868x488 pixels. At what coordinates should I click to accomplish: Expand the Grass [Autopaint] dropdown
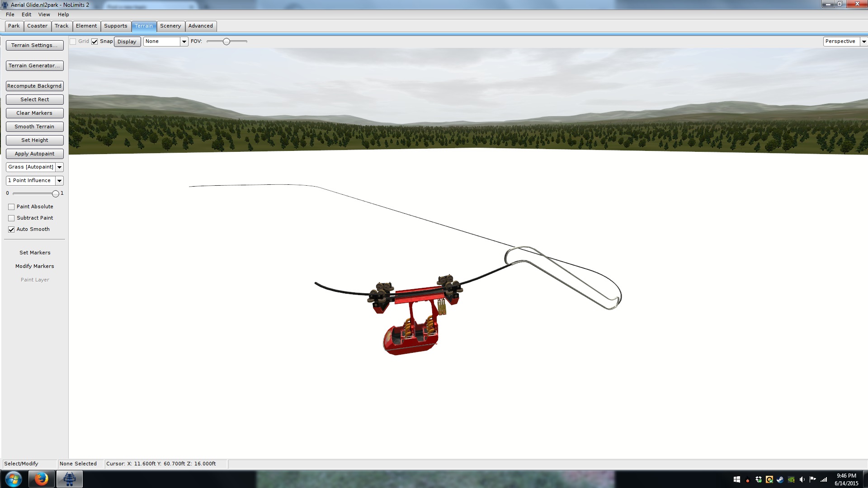59,167
